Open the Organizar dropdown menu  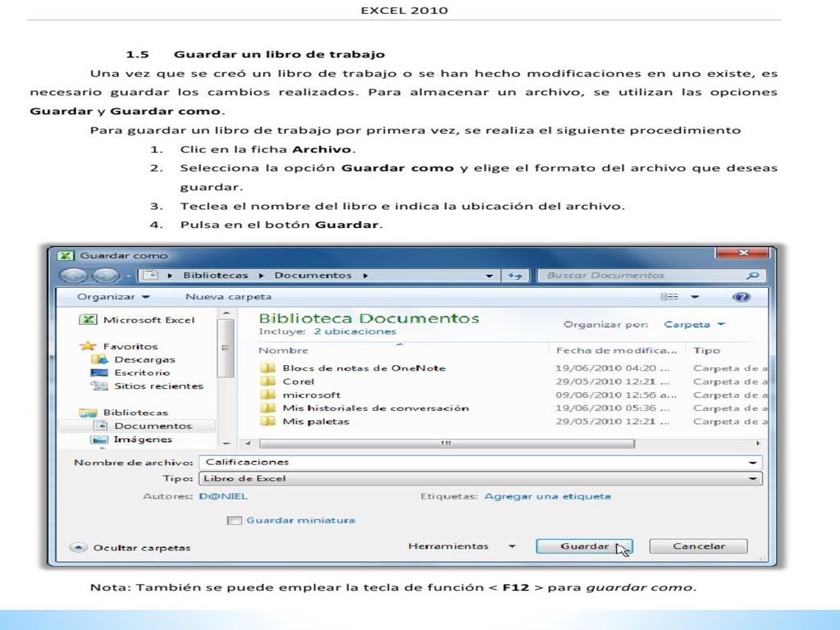click(113, 297)
